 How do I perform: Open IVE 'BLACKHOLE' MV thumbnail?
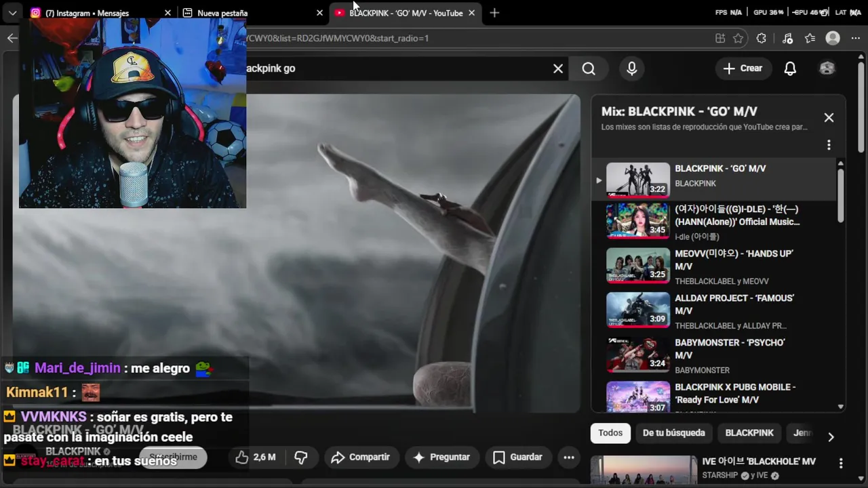(x=644, y=470)
